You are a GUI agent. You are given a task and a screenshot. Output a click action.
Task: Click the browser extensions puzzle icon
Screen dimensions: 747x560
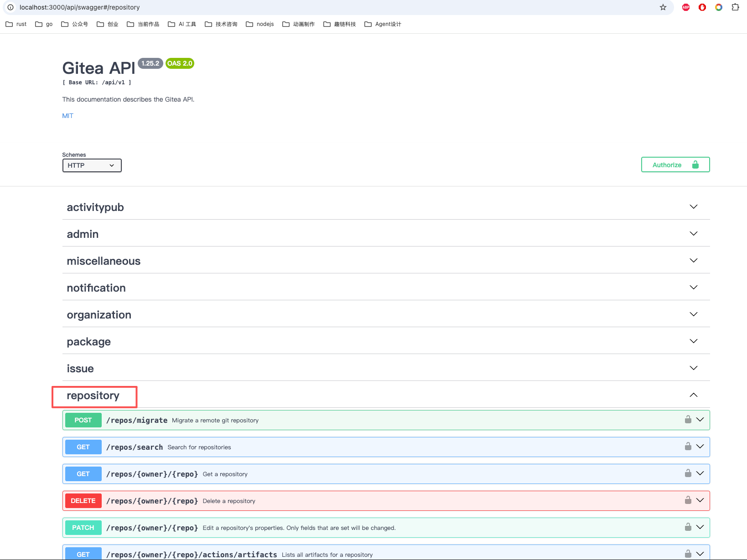coord(735,7)
